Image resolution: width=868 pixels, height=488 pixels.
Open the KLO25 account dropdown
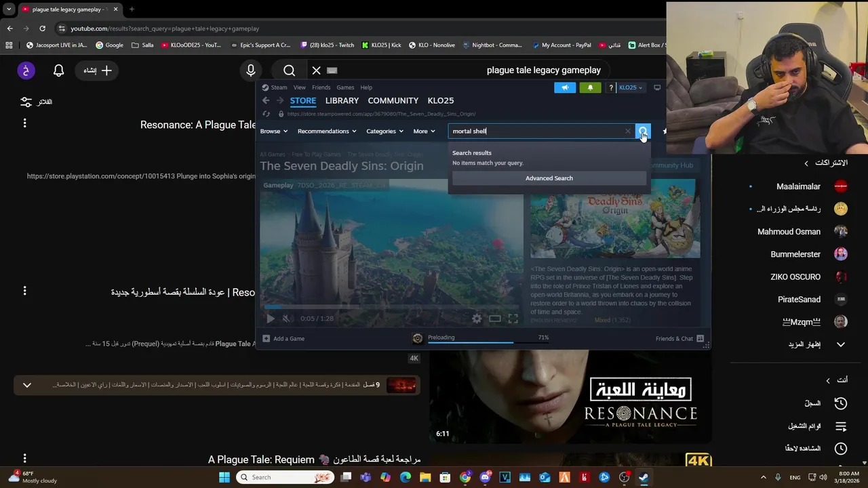630,87
